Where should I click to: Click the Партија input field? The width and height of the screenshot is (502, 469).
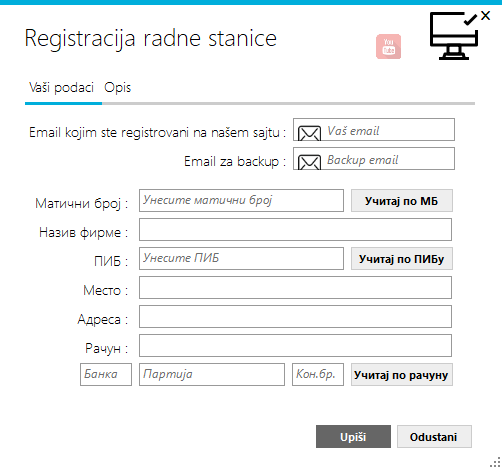(x=212, y=375)
